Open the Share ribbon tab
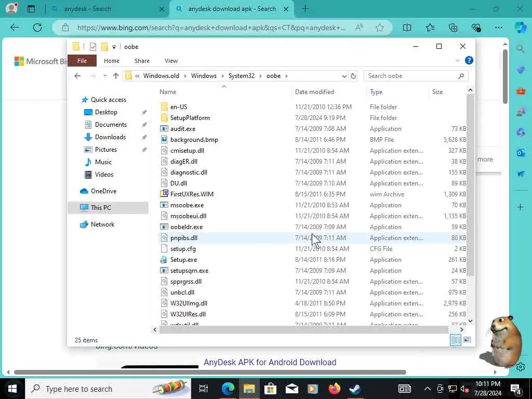Screen dimensions: 532x399 (142, 61)
